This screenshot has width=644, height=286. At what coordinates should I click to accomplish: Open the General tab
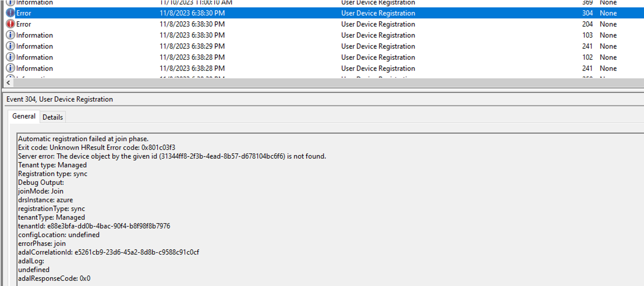click(24, 116)
